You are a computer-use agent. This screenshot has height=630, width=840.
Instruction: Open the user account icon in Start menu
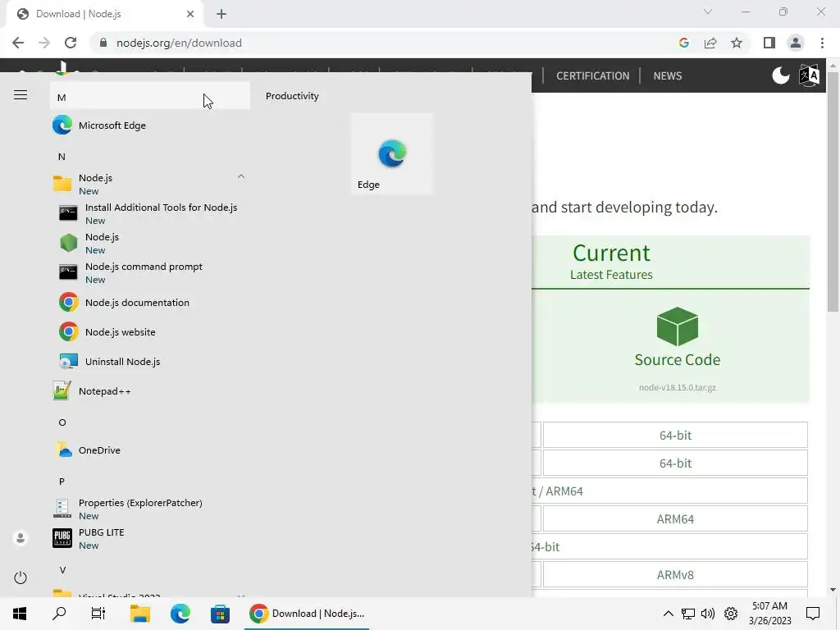coord(21,537)
